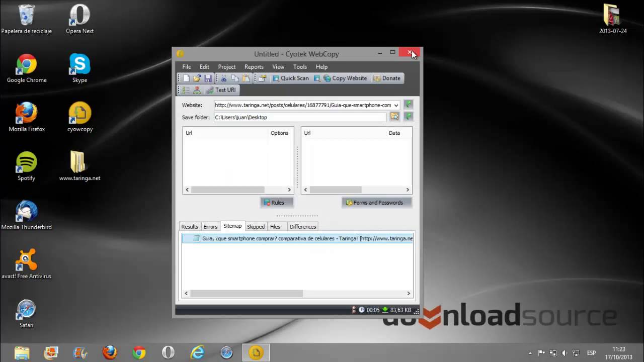Image resolution: width=644 pixels, height=362 pixels.
Task: Select Mozilla Firefox desktop shortcut
Action: click(x=26, y=117)
